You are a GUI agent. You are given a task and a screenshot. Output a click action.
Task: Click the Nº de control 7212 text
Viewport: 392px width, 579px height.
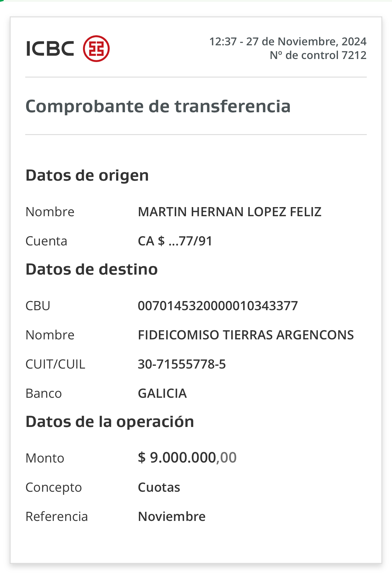coord(318,55)
